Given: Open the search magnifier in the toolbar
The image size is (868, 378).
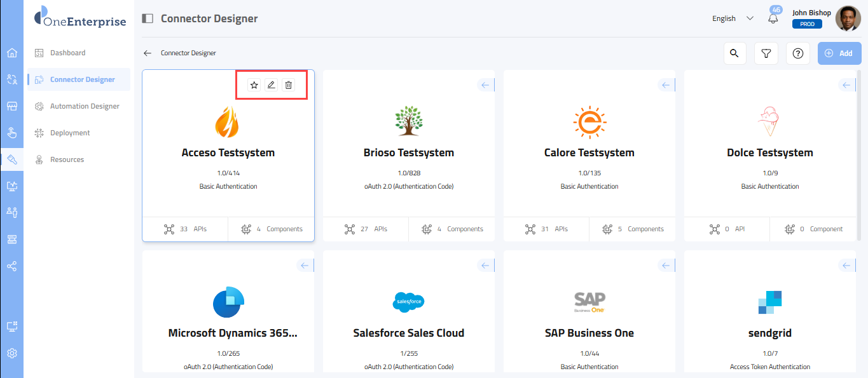Looking at the screenshot, I should 734,53.
